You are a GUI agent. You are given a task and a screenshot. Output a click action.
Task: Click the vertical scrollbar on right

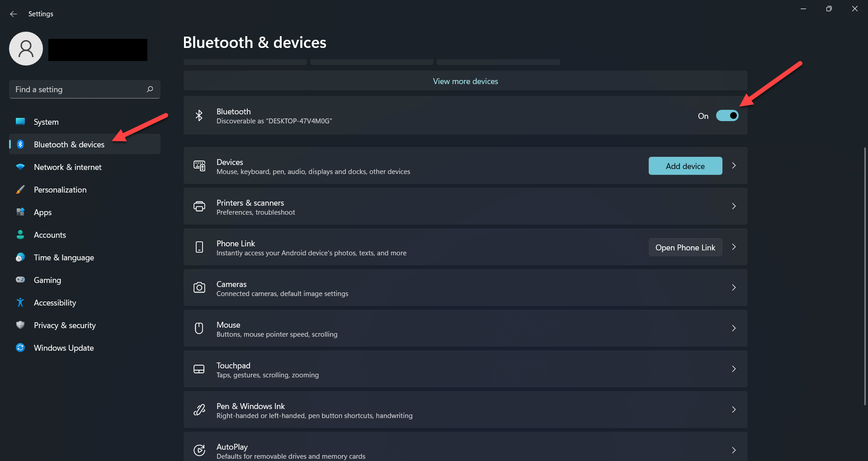pos(864,276)
